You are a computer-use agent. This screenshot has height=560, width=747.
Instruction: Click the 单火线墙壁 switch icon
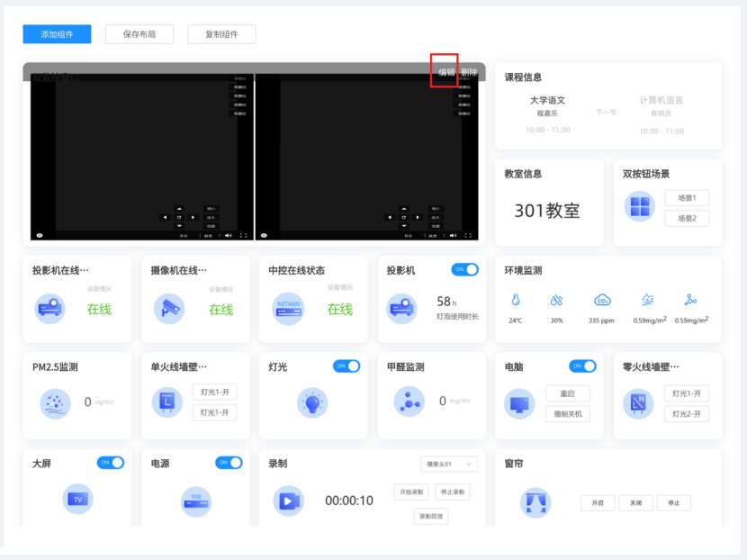click(x=167, y=402)
